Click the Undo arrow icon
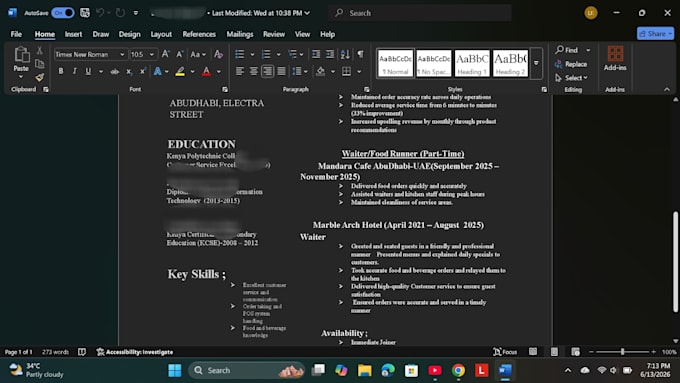680x383 pixels. coord(100,13)
